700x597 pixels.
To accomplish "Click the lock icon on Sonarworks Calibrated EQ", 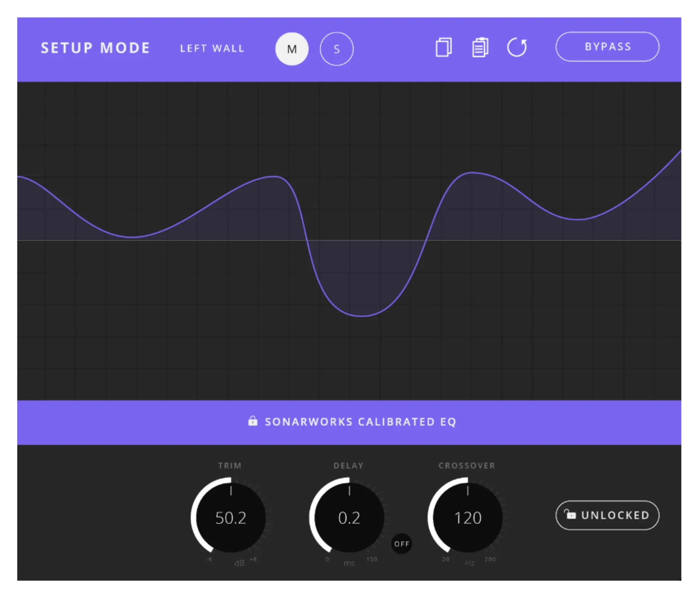I will coord(253,422).
